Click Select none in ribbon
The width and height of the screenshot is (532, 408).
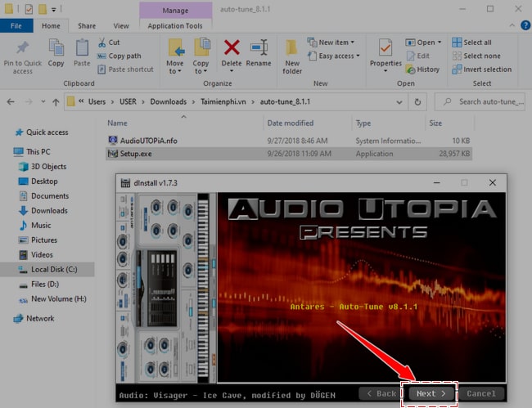[476, 56]
